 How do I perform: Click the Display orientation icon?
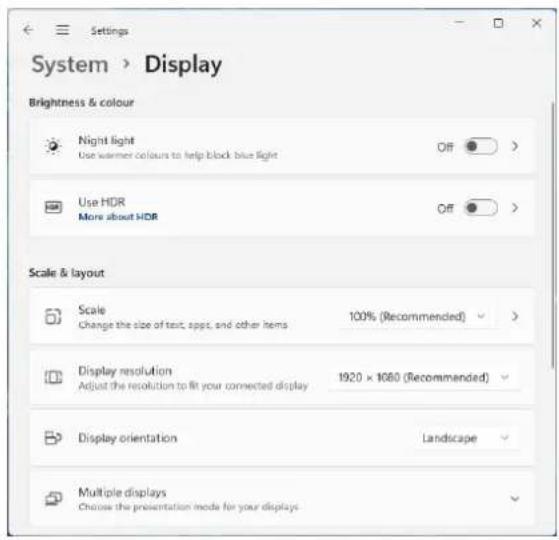point(53,438)
